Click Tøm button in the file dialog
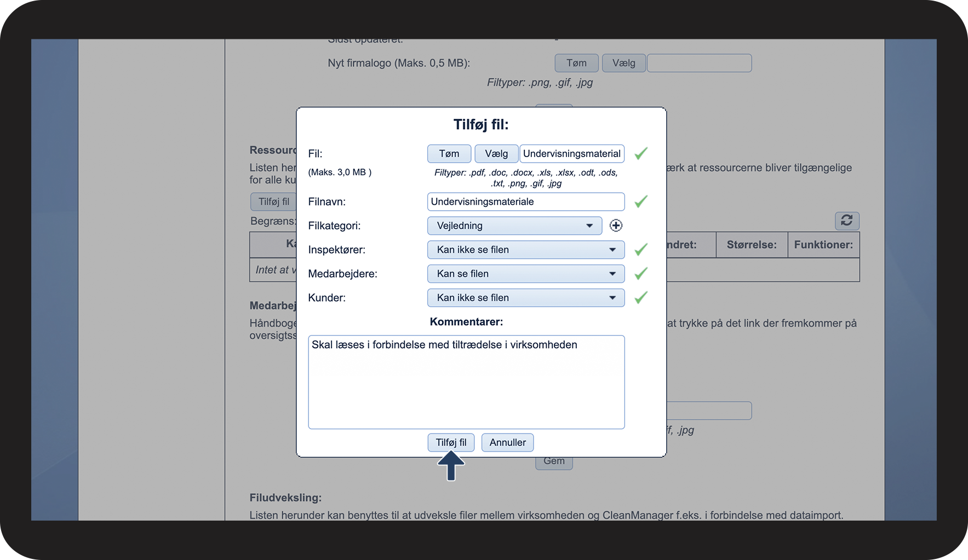Viewport: 968px width, 560px height. click(x=449, y=154)
